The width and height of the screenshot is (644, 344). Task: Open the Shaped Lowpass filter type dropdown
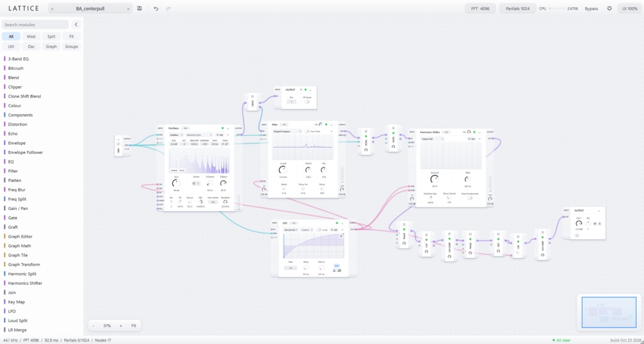pos(287,131)
